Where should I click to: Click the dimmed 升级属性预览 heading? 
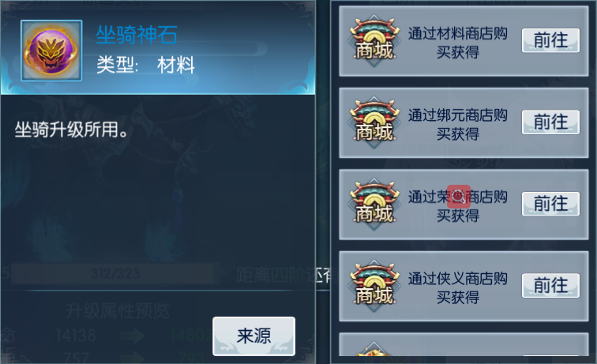pyautogui.click(x=117, y=311)
